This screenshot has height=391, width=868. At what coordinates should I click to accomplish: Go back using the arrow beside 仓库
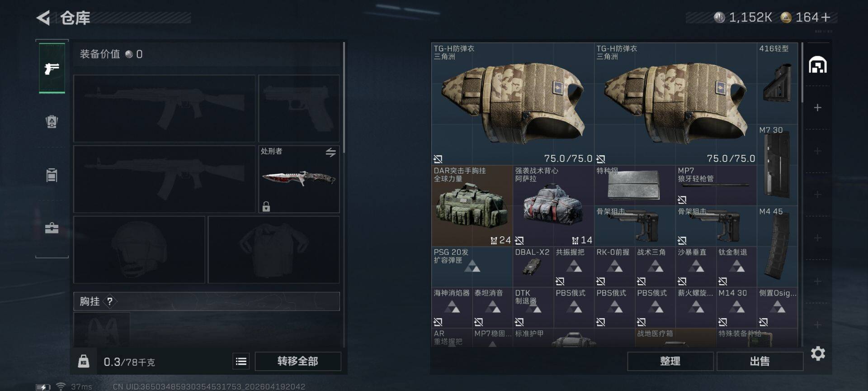(x=43, y=18)
